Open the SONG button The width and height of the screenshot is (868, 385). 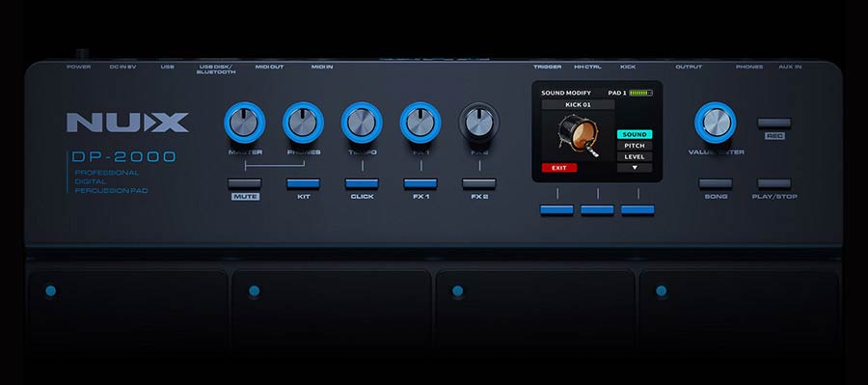tap(716, 184)
